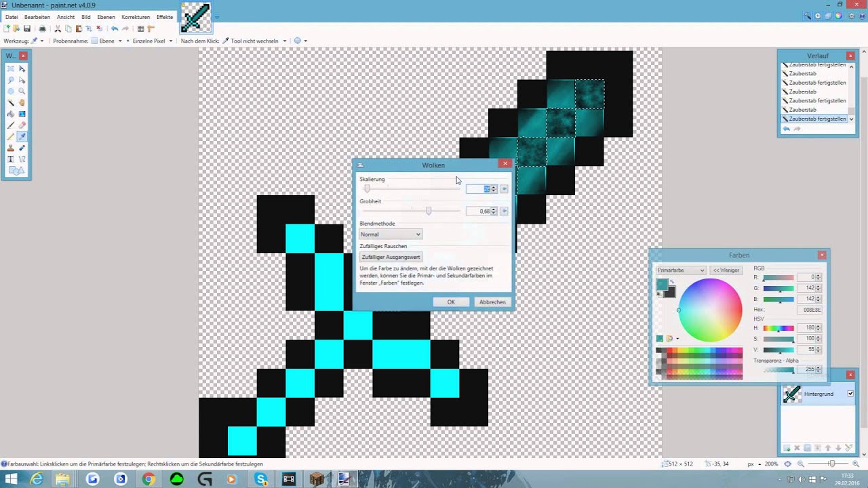Select the Paintbrush tool

[x=11, y=125]
